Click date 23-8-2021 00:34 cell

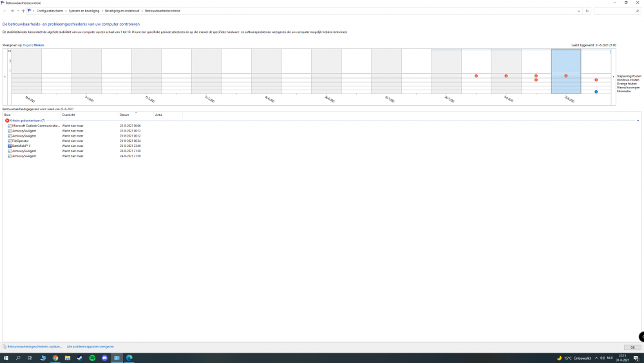click(x=130, y=141)
